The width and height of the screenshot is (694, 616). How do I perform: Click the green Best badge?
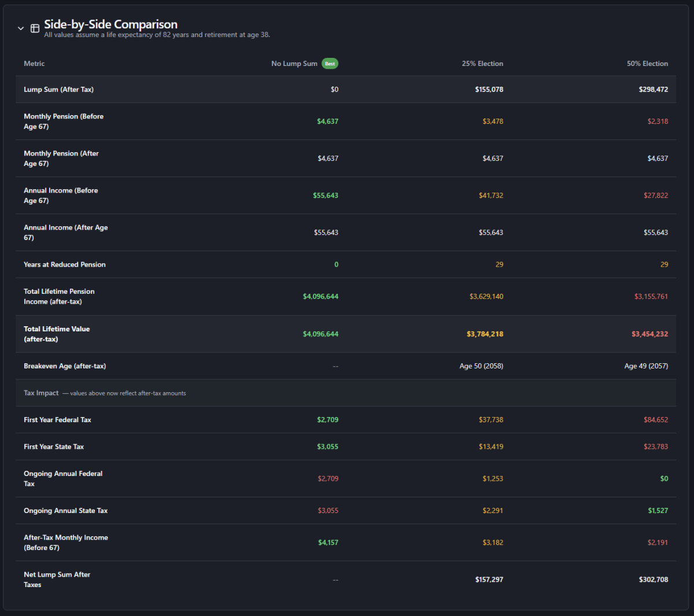click(x=330, y=64)
